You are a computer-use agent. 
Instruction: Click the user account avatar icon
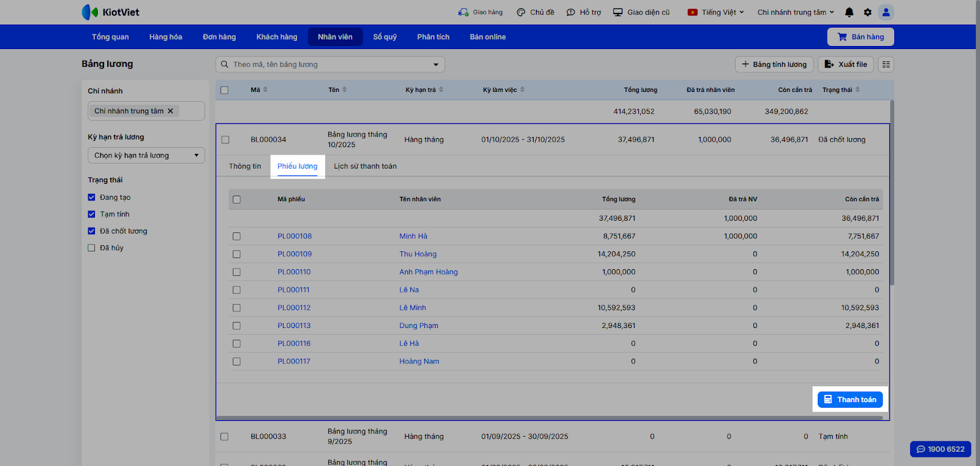(x=886, y=12)
